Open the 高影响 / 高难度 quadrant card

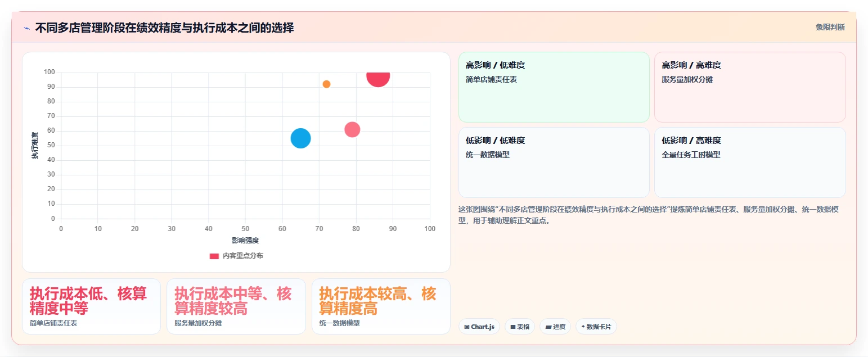point(750,87)
